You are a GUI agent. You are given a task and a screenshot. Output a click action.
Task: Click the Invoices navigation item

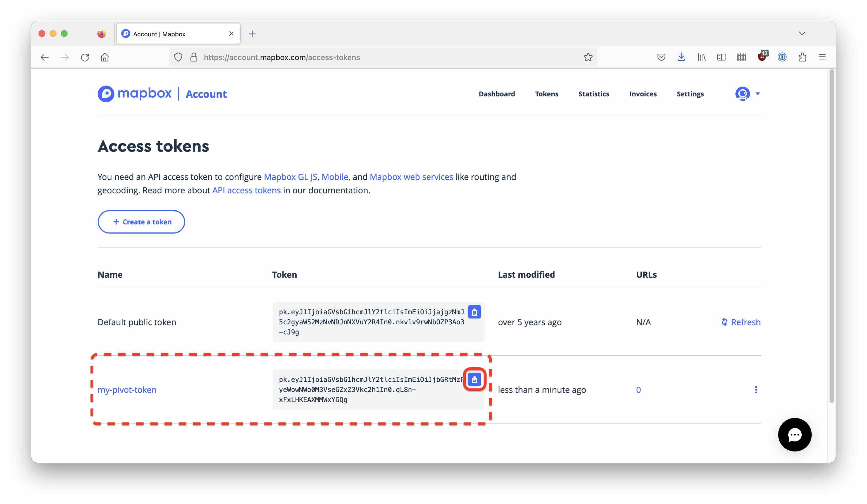[x=643, y=94]
